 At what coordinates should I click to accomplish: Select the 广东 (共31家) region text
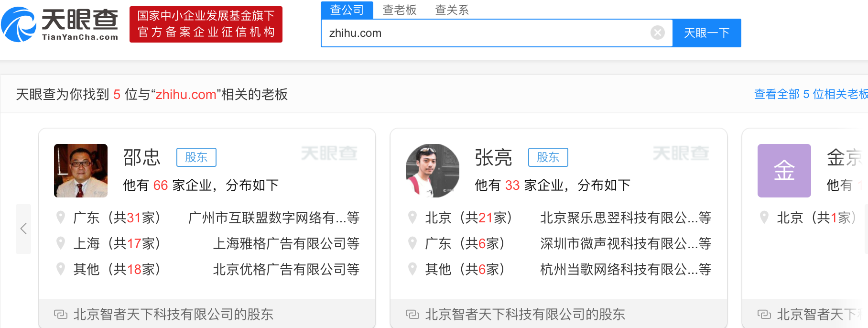tap(117, 218)
